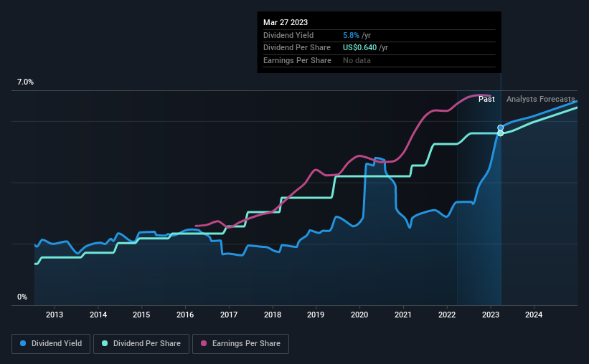Image resolution: width=589 pixels, height=364 pixels.
Task: Click the 5.8% dividend yield value
Action: click(351, 35)
